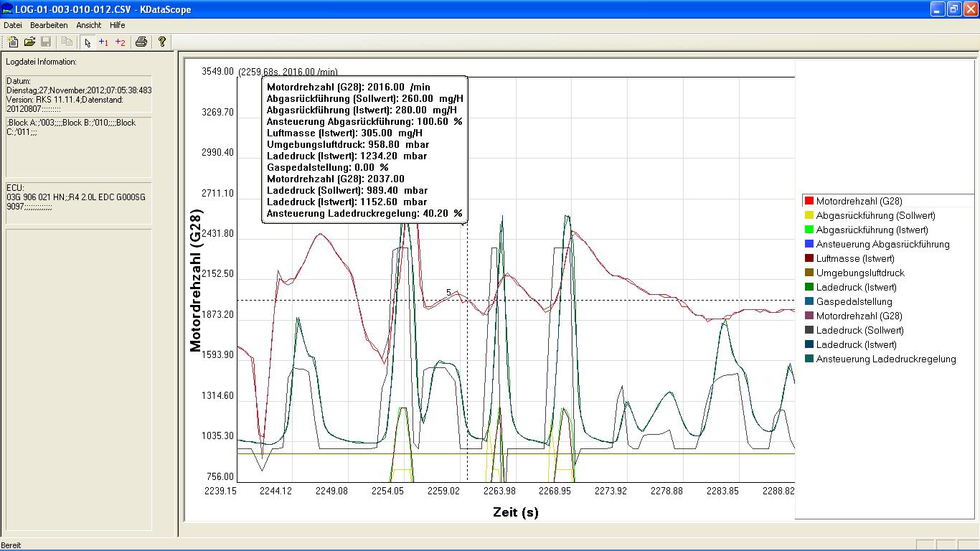This screenshot has height=551, width=980.
Task: Click the 2259.02 time axis label
Action: [443, 491]
